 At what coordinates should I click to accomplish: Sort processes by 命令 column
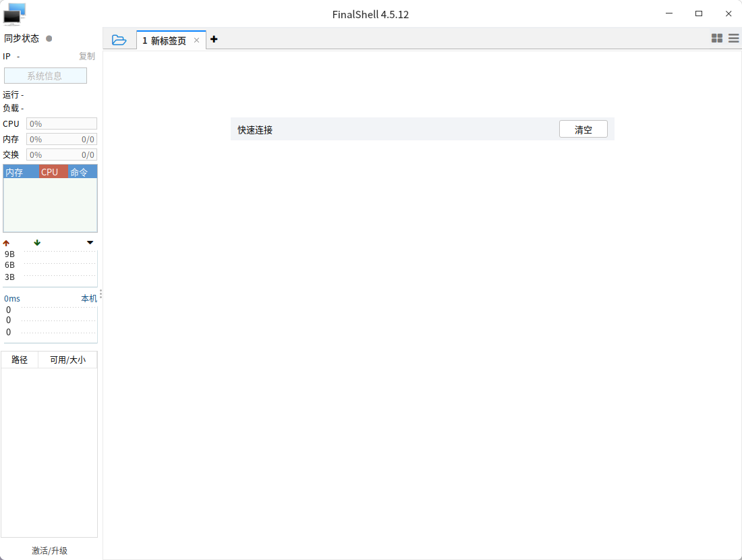pyautogui.click(x=82, y=172)
